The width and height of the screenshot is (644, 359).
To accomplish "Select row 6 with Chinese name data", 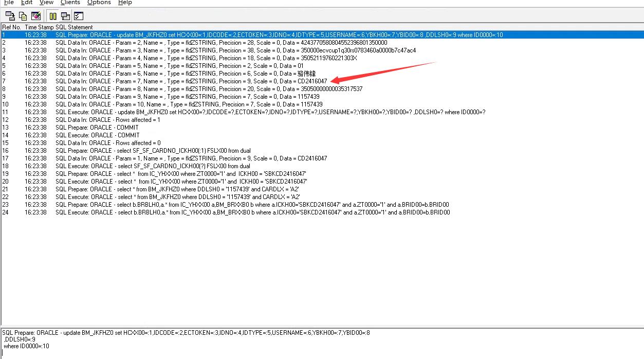I will (x=322, y=74).
